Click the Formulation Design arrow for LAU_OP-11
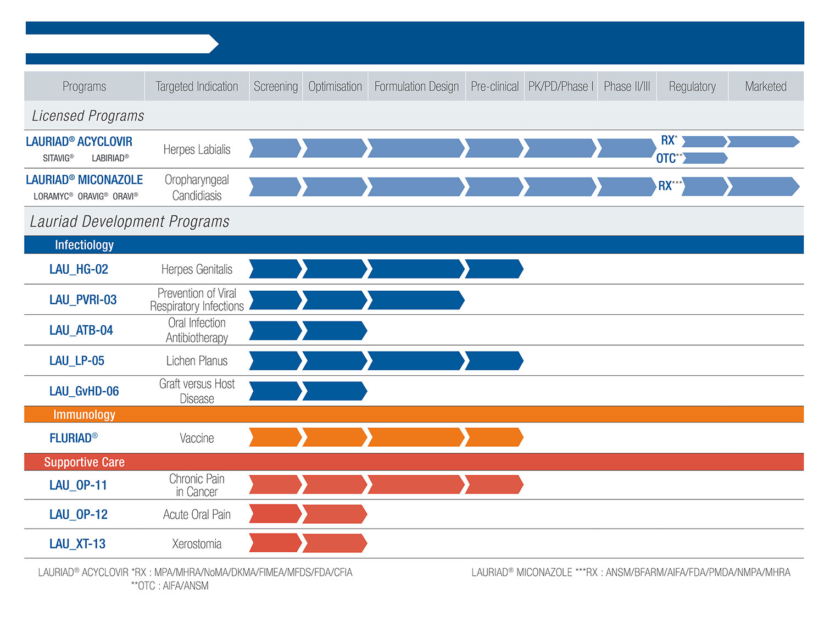 [x=416, y=484]
